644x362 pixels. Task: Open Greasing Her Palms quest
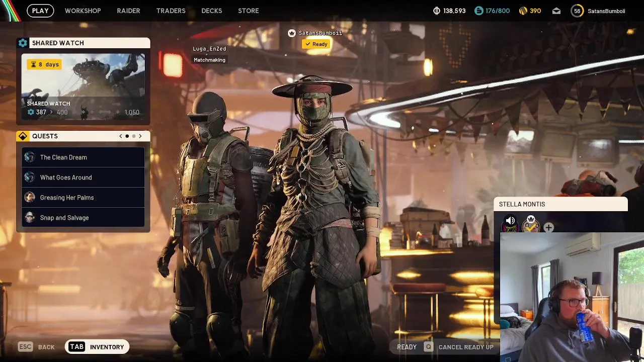tap(83, 198)
